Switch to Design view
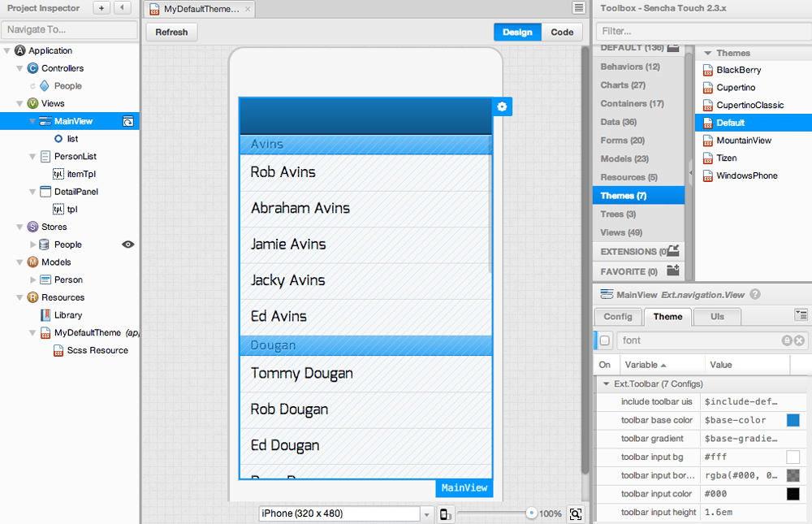 (x=517, y=32)
